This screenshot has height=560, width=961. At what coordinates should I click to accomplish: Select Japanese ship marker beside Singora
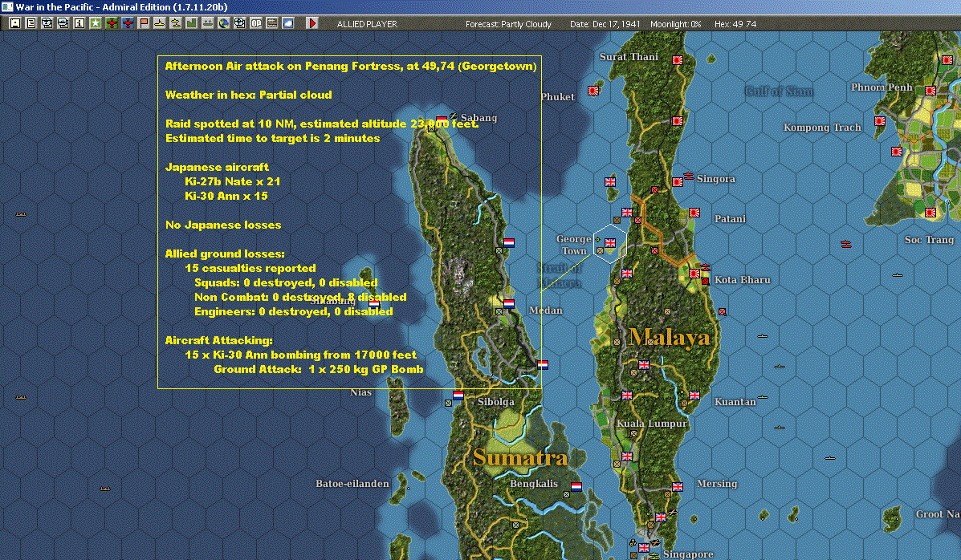[688, 177]
